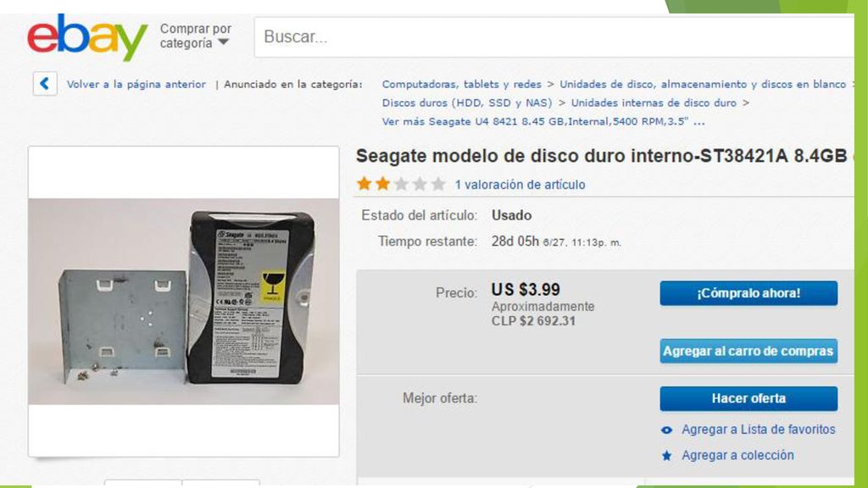Click the Hacer oferta button
Viewport: 868px width, 488px height.
(x=748, y=398)
